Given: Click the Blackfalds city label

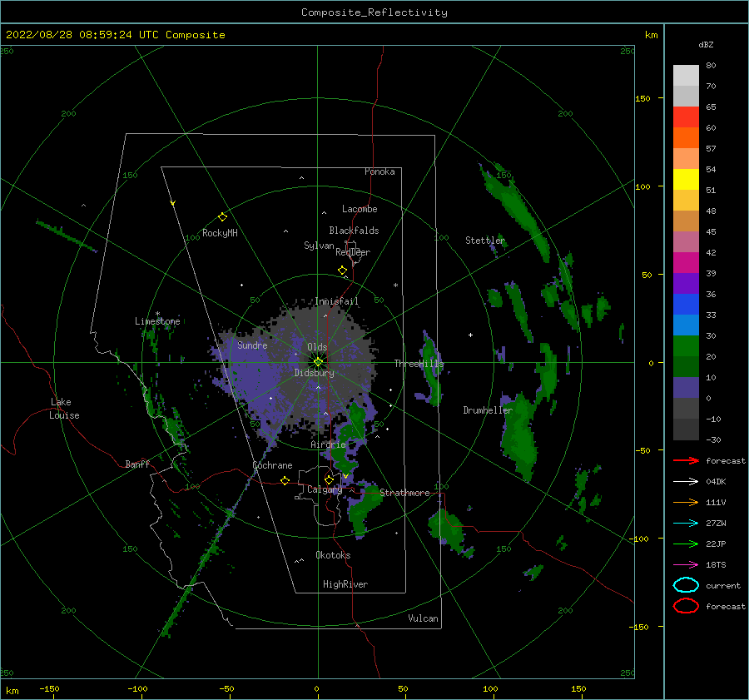Looking at the screenshot, I should click(354, 231).
